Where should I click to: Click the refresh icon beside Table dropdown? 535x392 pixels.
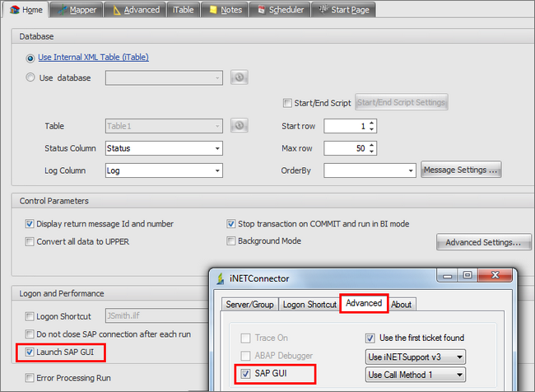click(240, 126)
